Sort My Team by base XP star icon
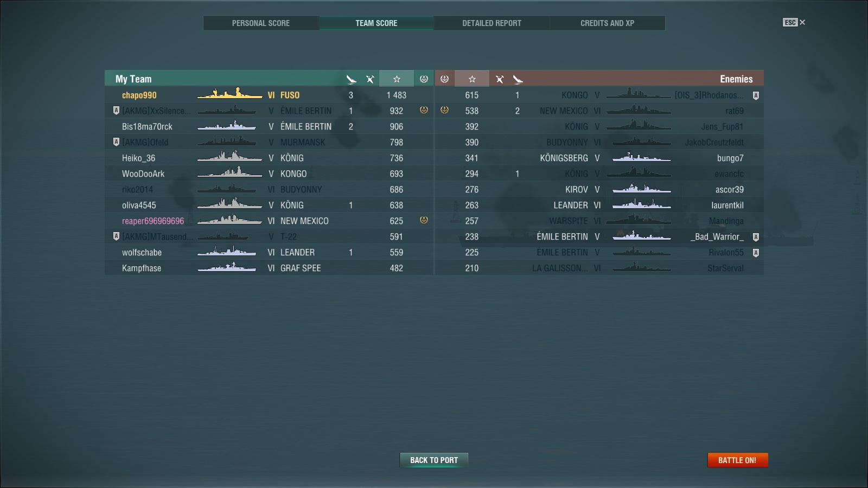Image resolution: width=868 pixels, height=488 pixels. [397, 79]
